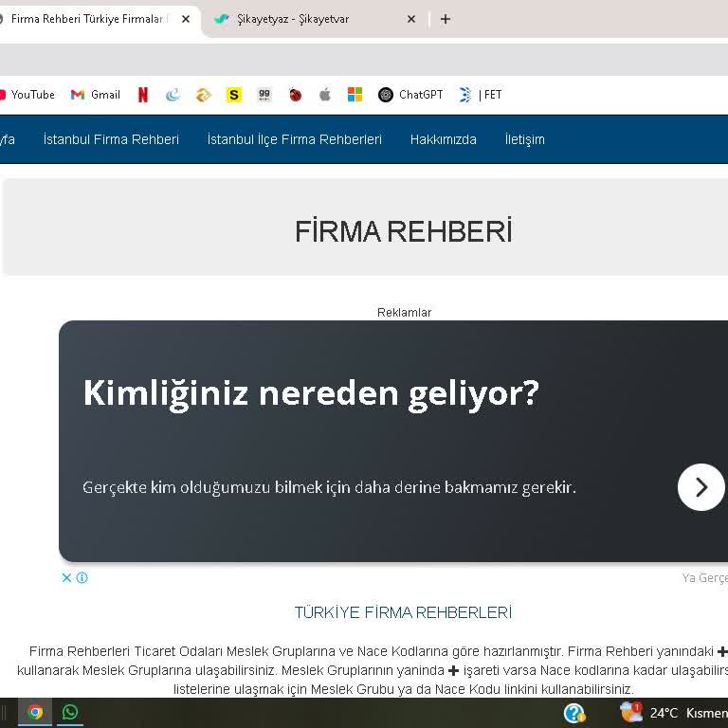Screen dimensions: 728x728
Task: Open the Apple logo bookmark
Action: (325, 95)
